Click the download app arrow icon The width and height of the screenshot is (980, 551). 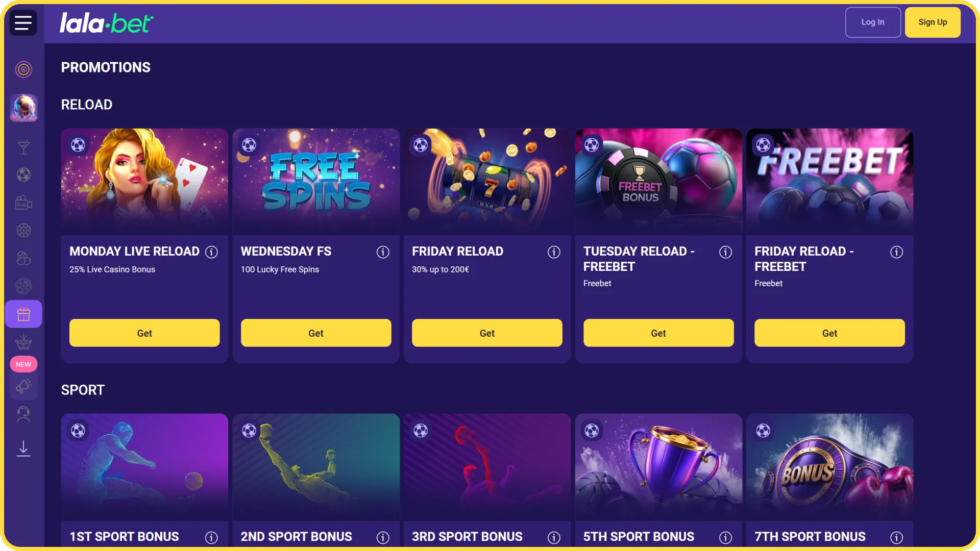click(23, 448)
